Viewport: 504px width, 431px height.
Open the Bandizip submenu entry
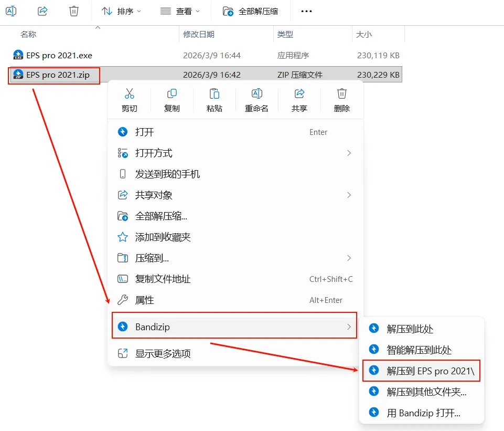(x=234, y=327)
